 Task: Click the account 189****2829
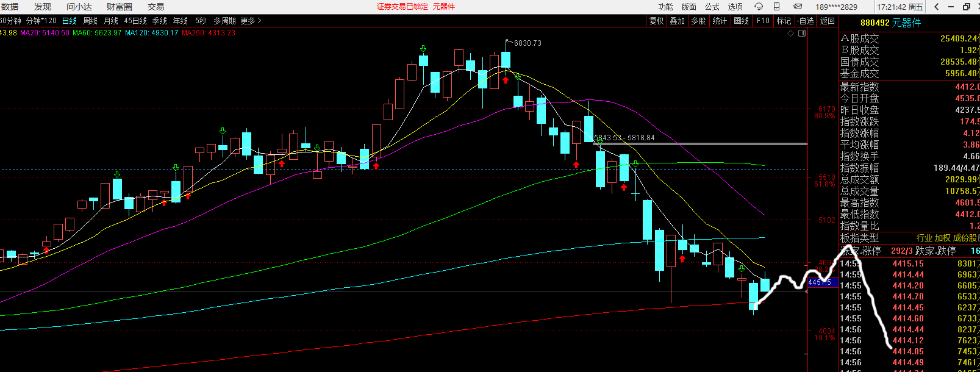pyautogui.click(x=837, y=7)
